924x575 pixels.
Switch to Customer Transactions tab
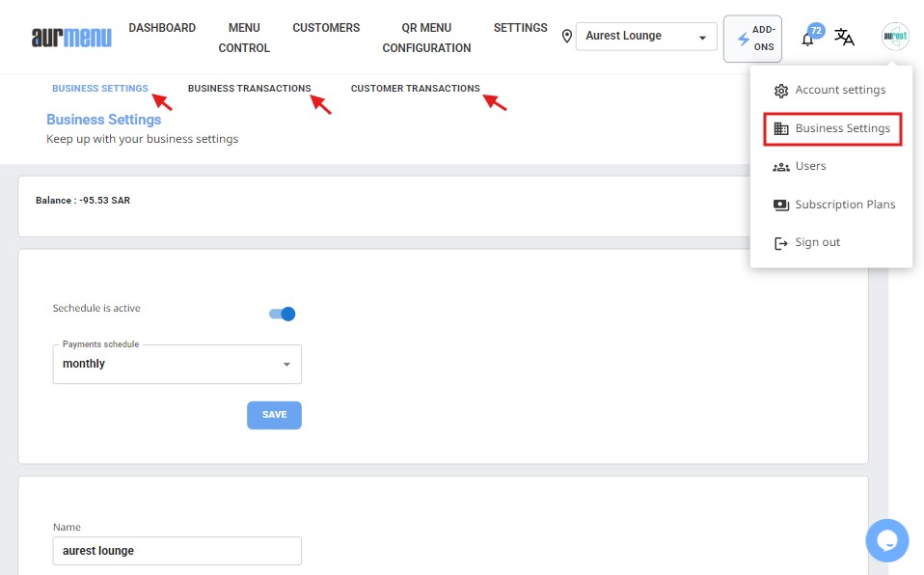click(415, 89)
